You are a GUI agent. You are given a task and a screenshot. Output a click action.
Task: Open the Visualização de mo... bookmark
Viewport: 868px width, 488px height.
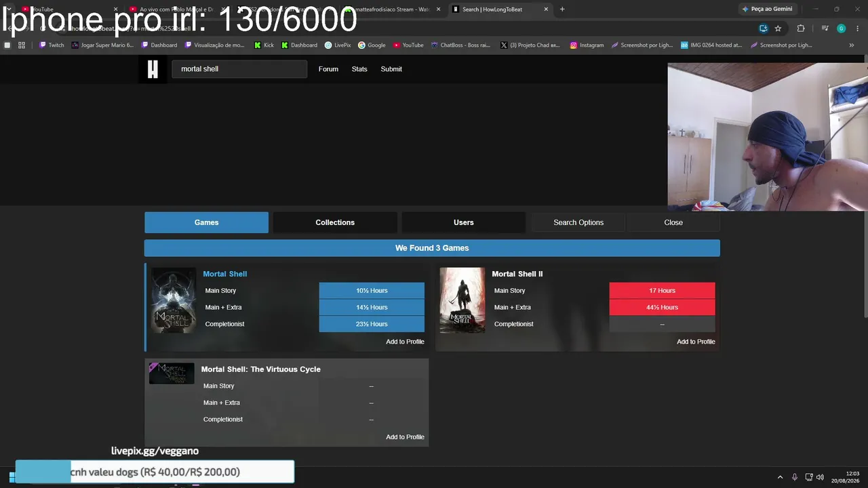click(x=215, y=45)
